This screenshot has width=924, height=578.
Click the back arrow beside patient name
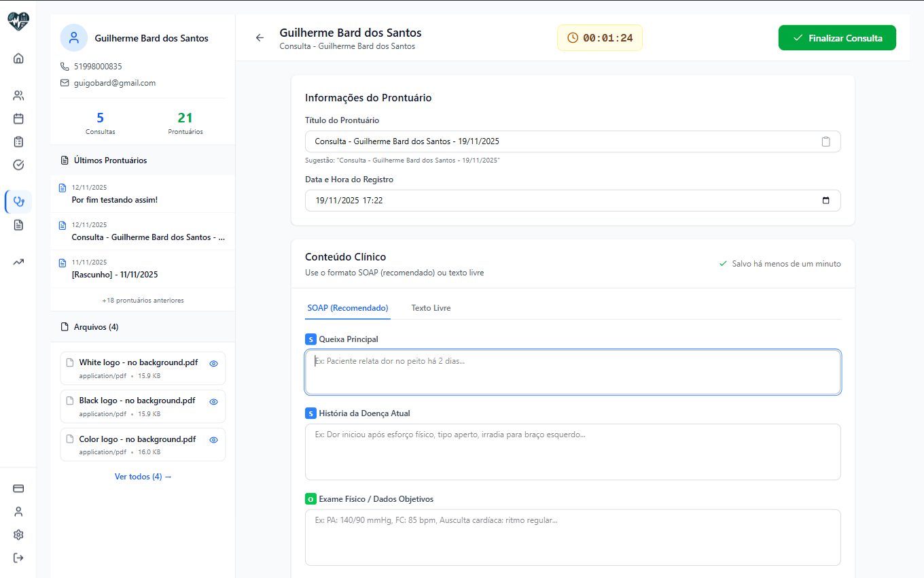point(260,38)
